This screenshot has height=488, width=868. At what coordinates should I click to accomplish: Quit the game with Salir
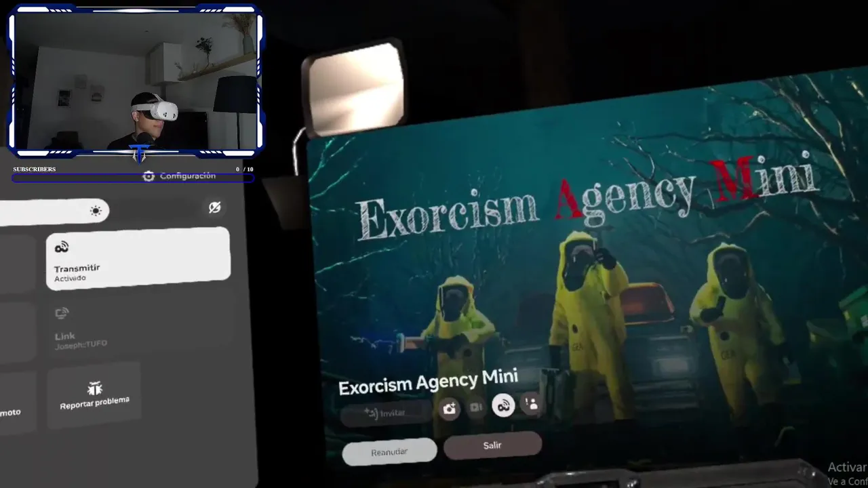(x=492, y=445)
